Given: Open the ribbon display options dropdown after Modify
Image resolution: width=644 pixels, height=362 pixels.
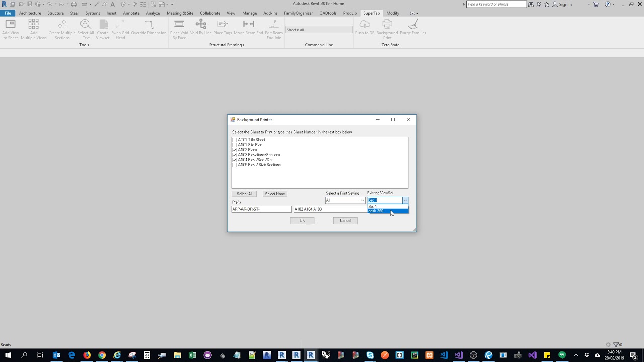Looking at the screenshot, I should [x=413, y=13].
